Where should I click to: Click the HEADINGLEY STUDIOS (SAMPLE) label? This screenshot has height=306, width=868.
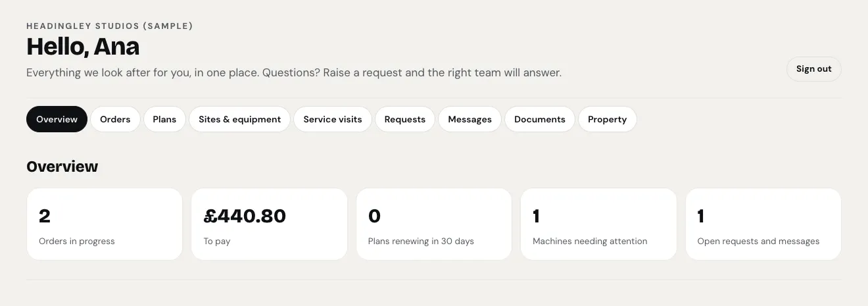pyautogui.click(x=110, y=26)
